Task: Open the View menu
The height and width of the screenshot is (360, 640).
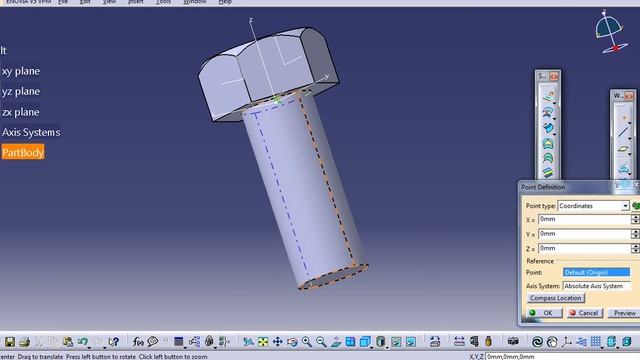Action: pyautogui.click(x=109, y=2)
